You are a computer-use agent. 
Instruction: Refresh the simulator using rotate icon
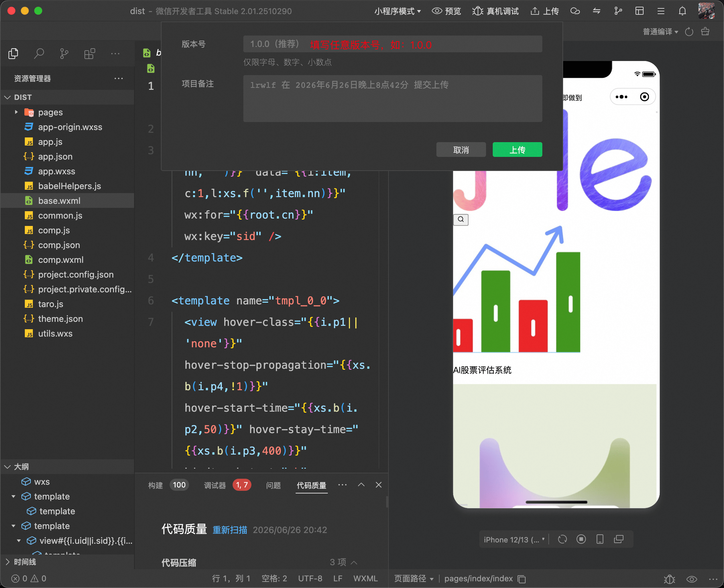click(562, 539)
